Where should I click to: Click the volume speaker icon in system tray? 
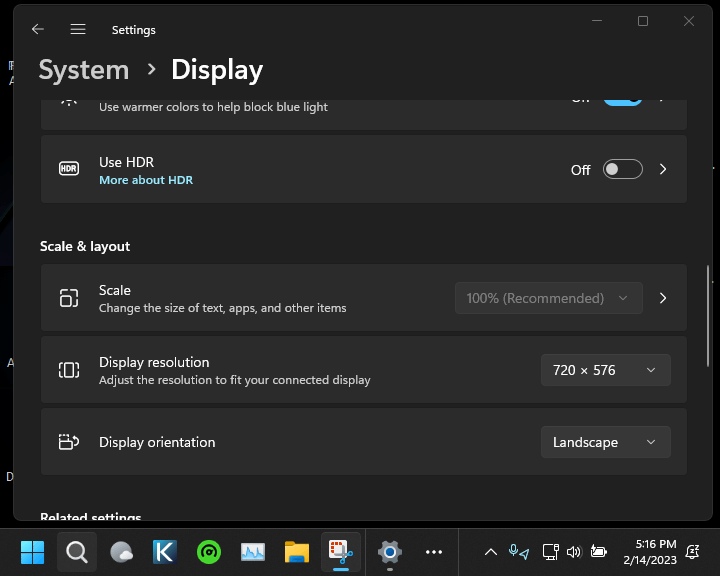574,551
